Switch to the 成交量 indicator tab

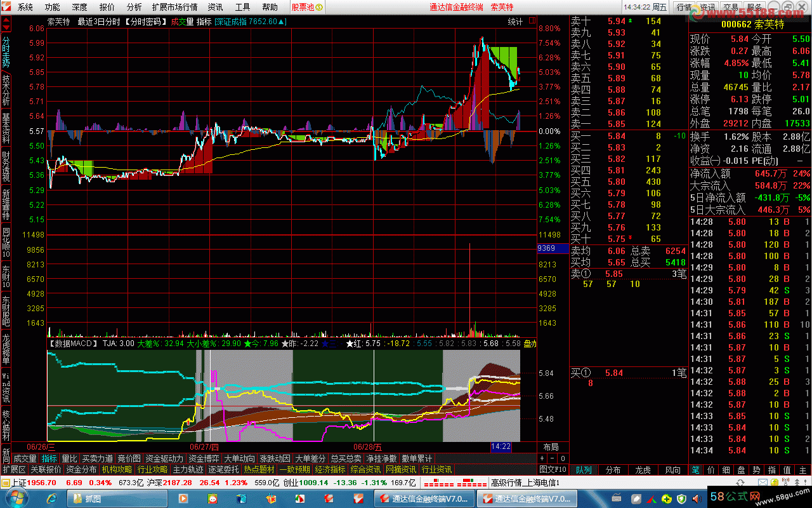pyautogui.click(x=25, y=458)
